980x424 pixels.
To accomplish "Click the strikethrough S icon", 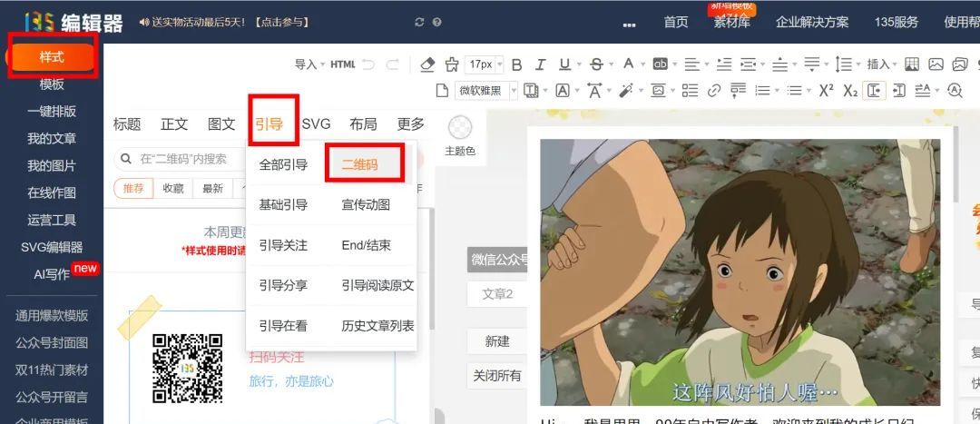I will (596, 64).
